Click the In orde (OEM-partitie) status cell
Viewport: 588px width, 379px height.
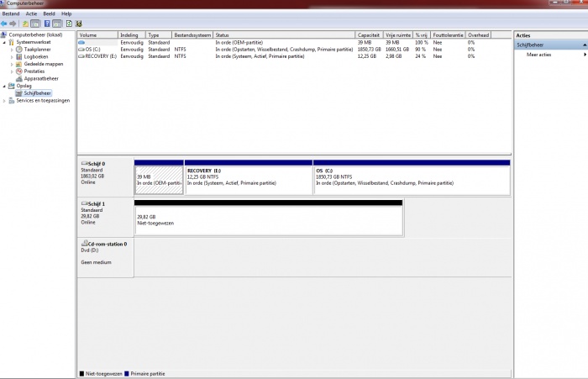[239, 43]
